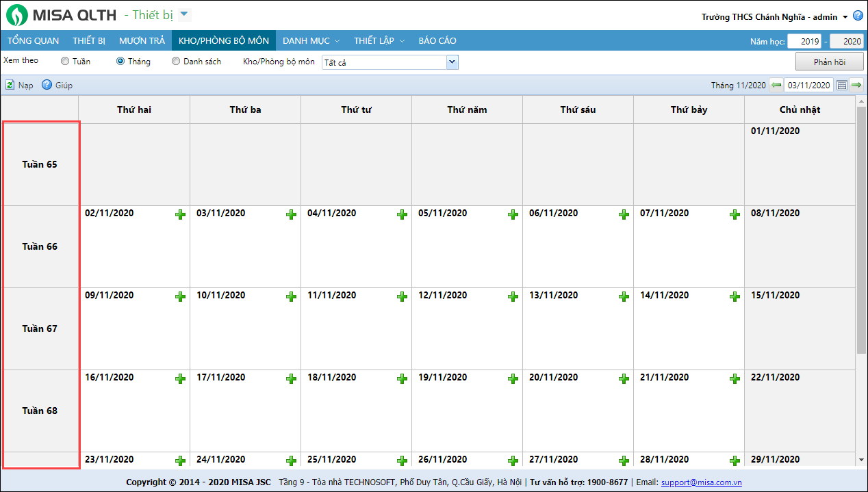Add entry on 09/11/2020 with plus icon

(x=180, y=296)
